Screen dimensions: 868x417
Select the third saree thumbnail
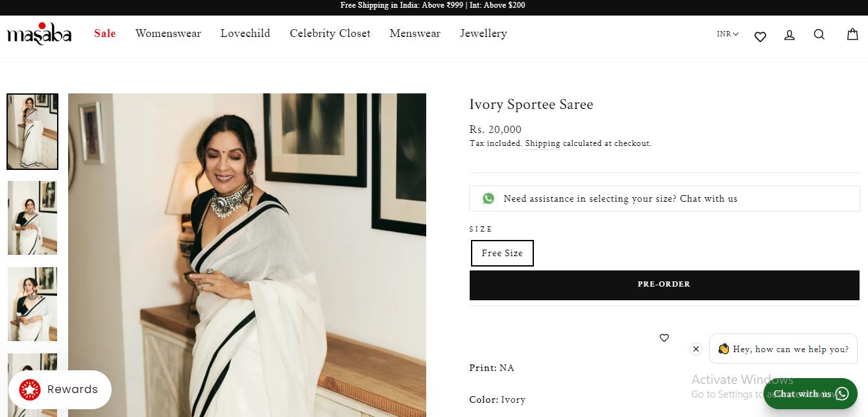click(x=32, y=304)
